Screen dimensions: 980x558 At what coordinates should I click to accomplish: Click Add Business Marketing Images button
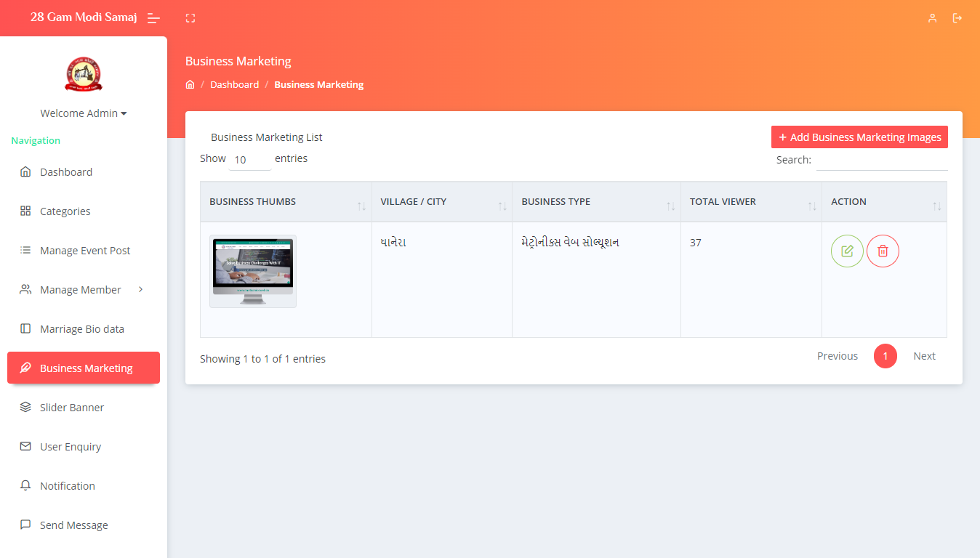tap(859, 137)
